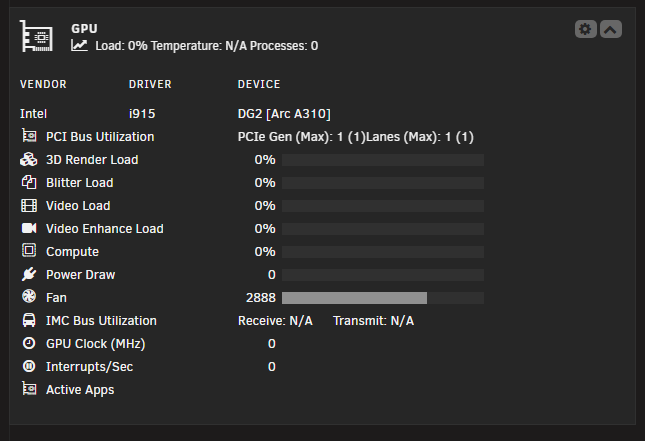Click the Fan speed progress bar

click(383, 298)
